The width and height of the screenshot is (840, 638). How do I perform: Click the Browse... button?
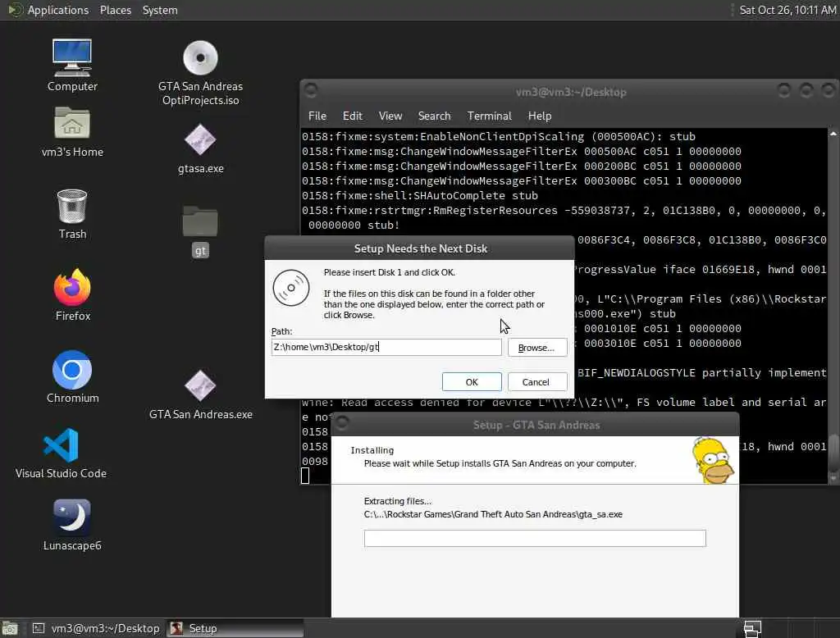(536, 348)
